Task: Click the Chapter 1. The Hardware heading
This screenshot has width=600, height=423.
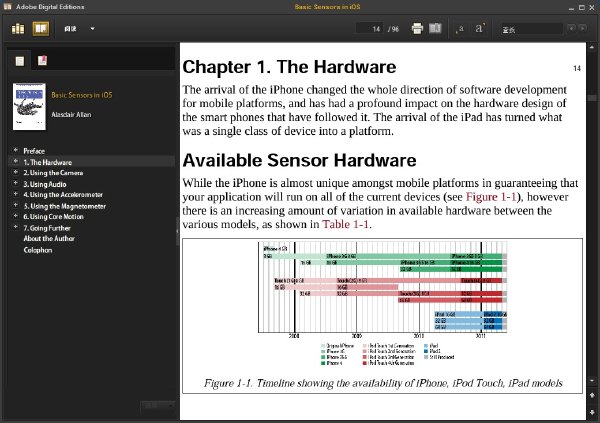Action: pyautogui.click(x=289, y=67)
